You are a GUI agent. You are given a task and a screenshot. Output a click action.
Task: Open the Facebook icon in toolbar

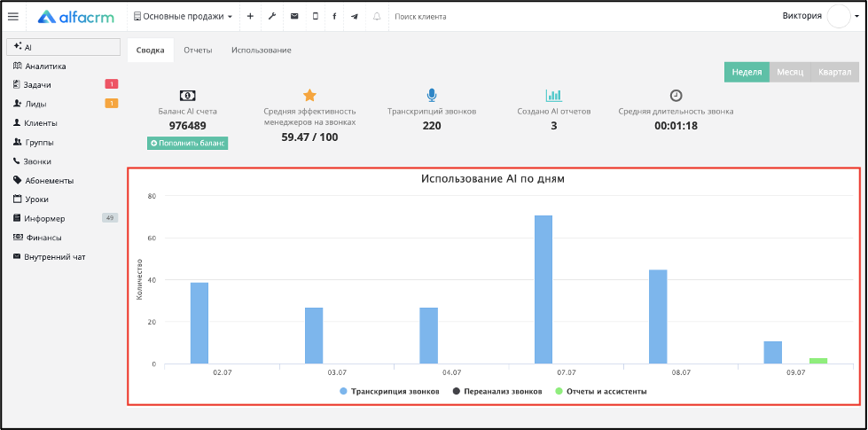pyautogui.click(x=334, y=17)
